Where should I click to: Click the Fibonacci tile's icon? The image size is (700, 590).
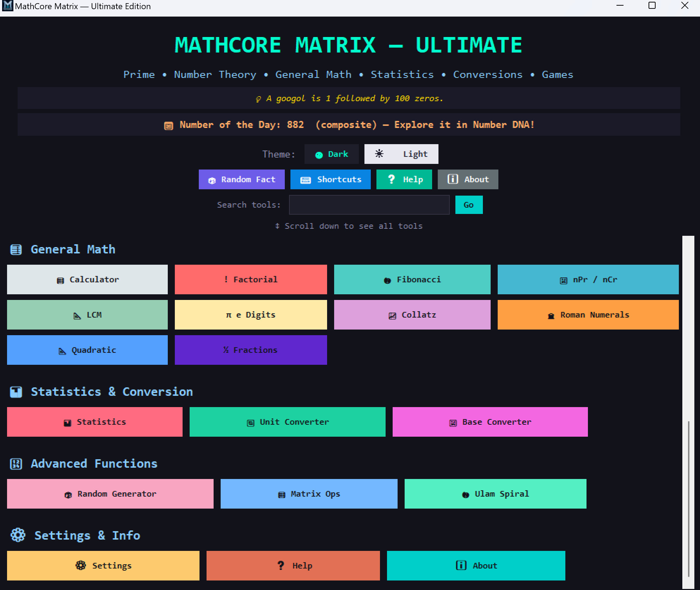coord(387,281)
